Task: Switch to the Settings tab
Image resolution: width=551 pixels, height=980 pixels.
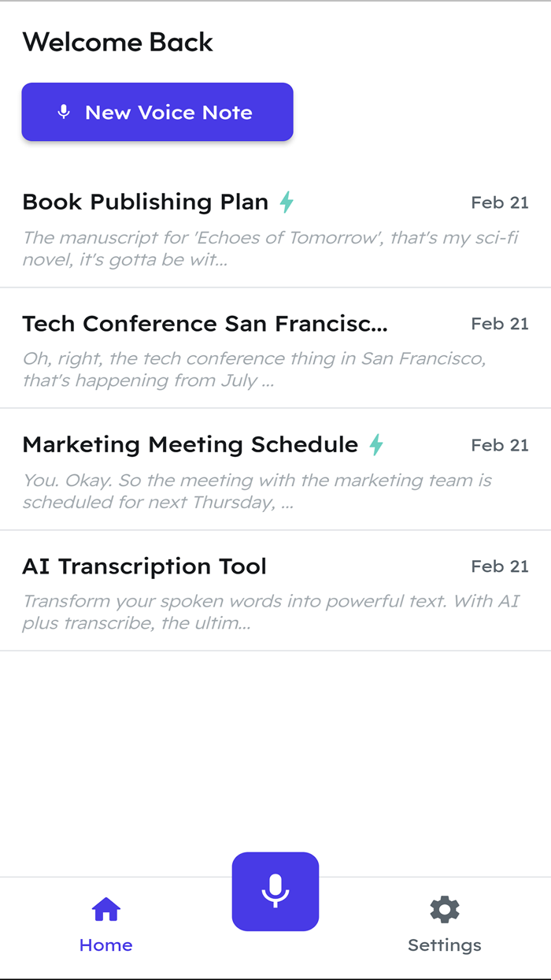Action: [445, 926]
